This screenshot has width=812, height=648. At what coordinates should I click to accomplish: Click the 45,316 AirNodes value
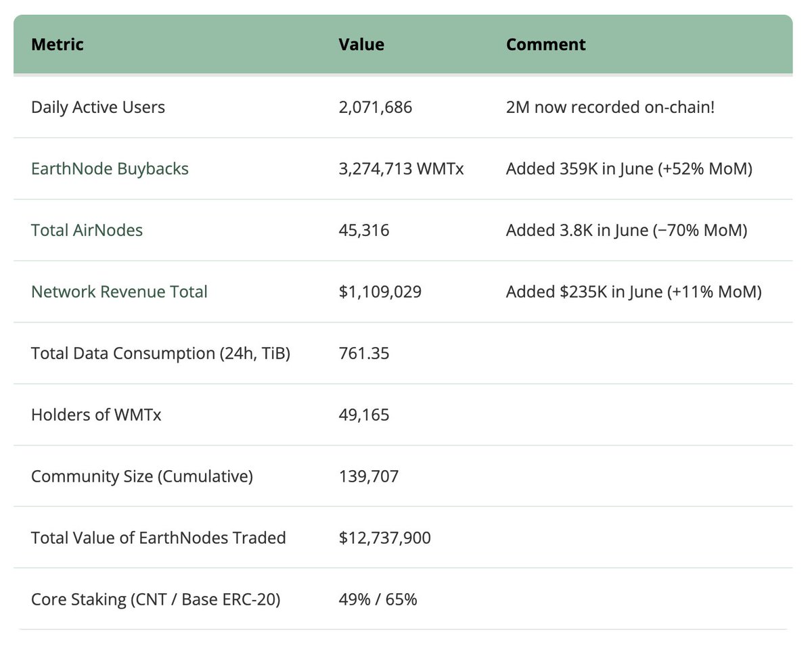tap(364, 230)
